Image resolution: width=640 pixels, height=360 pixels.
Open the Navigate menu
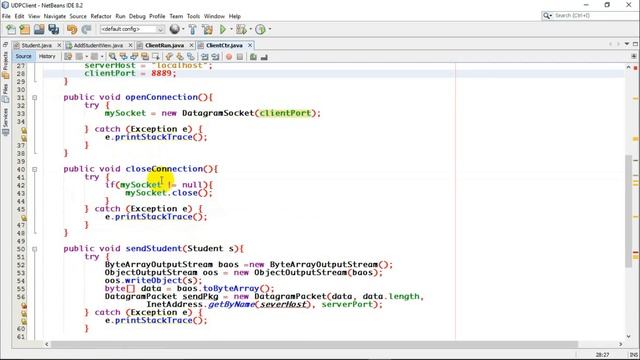click(x=55, y=16)
